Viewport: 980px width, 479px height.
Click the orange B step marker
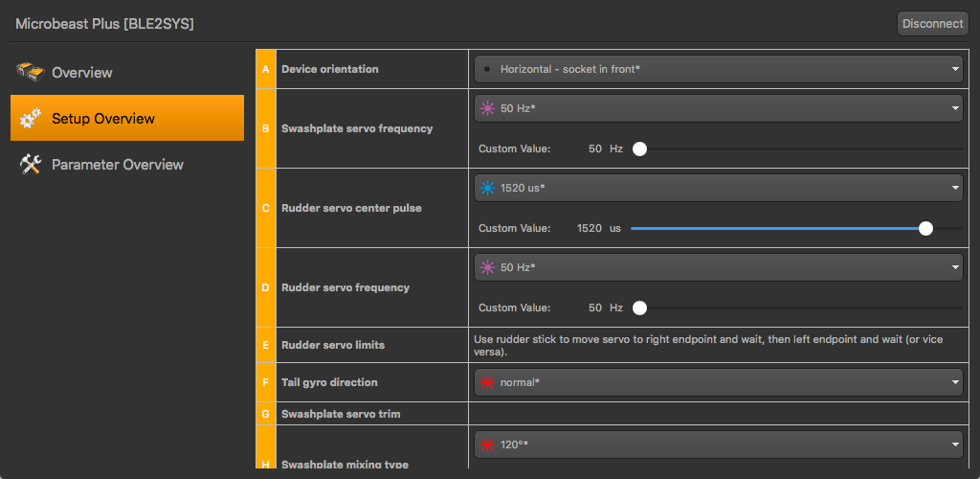coord(266,128)
